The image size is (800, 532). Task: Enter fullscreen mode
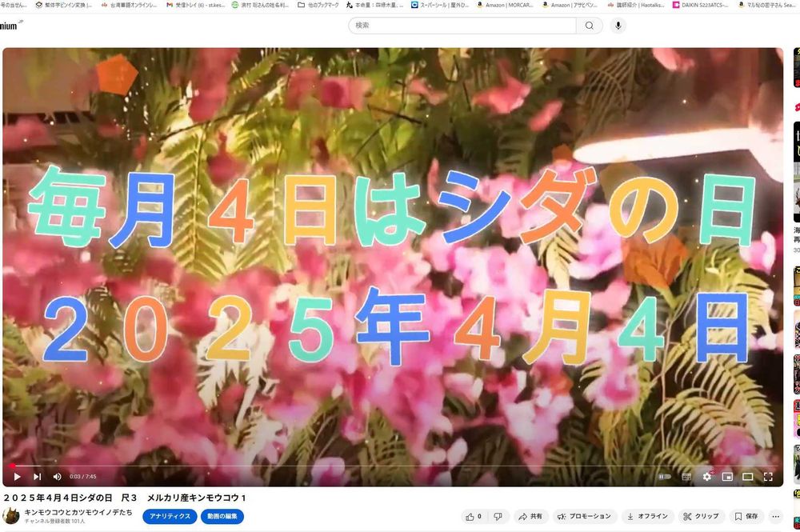point(768,477)
